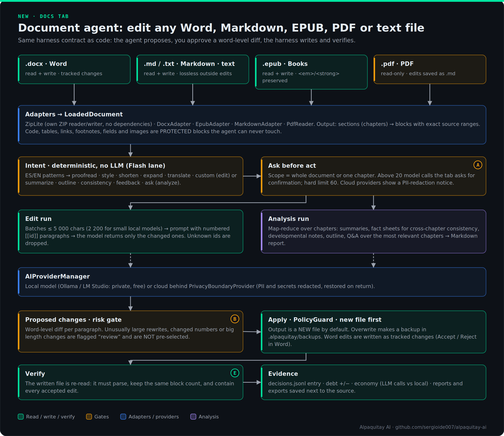The height and width of the screenshot is (436, 504).
Task: Click Apply · PolicyGuard · new file first heading
Action: click(325, 320)
